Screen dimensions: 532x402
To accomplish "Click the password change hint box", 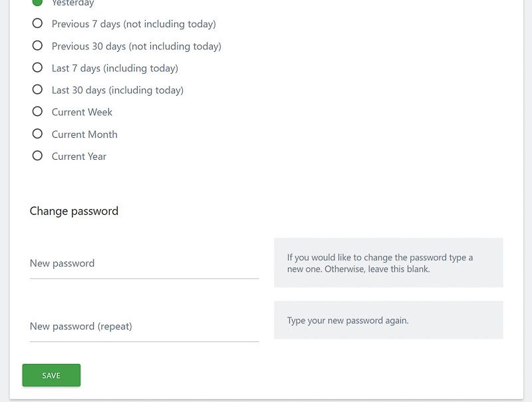I will (x=388, y=263).
